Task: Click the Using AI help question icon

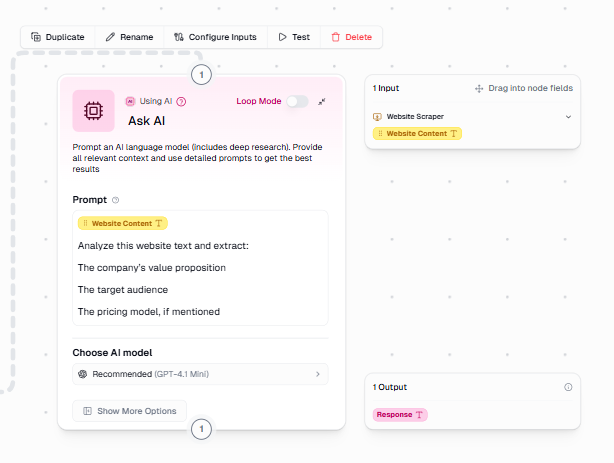Action: tap(181, 101)
